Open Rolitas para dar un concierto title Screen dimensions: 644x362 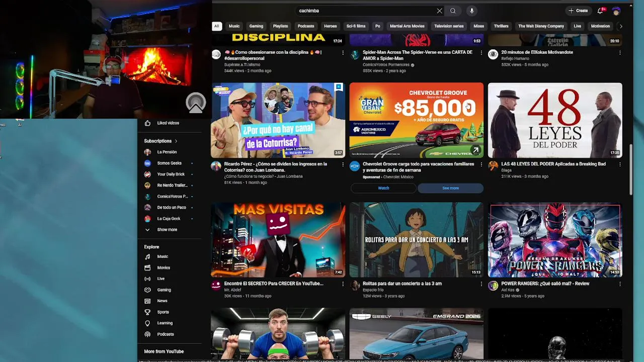(x=402, y=284)
